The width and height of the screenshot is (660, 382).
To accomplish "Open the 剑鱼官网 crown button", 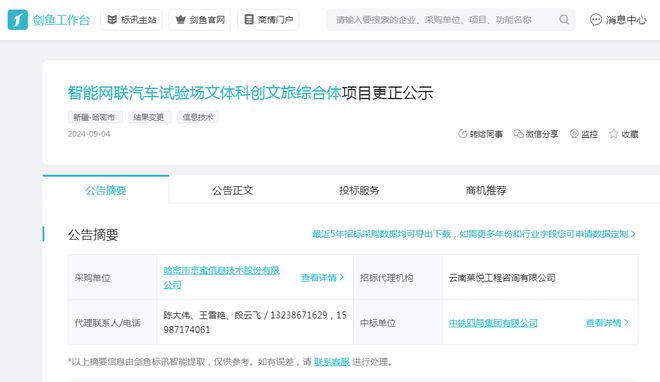I will click(x=200, y=20).
